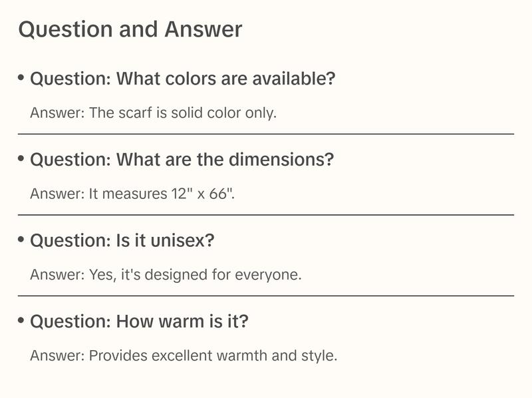This screenshot has width=532, height=398.
Task: Click the "Question and Answer" heading
Action: click(130, 29)
